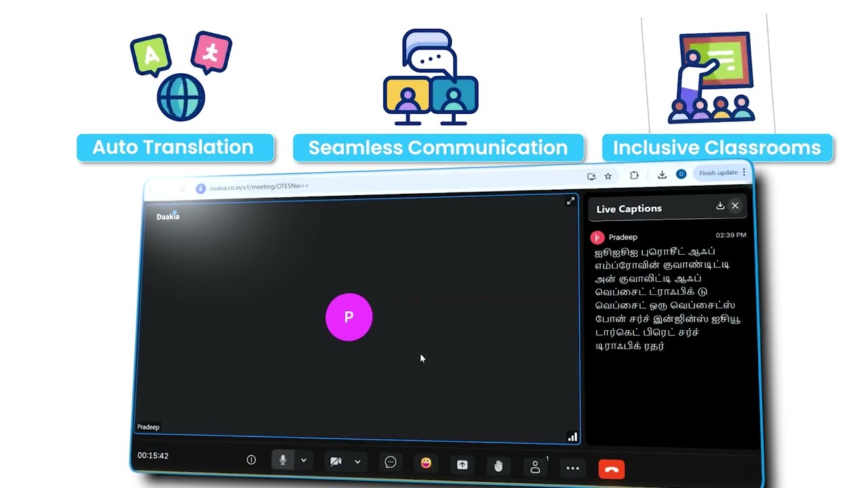Screen dimensions: 868x488
Task: Click the signal strength indicator
Action: tap(572, 437)
